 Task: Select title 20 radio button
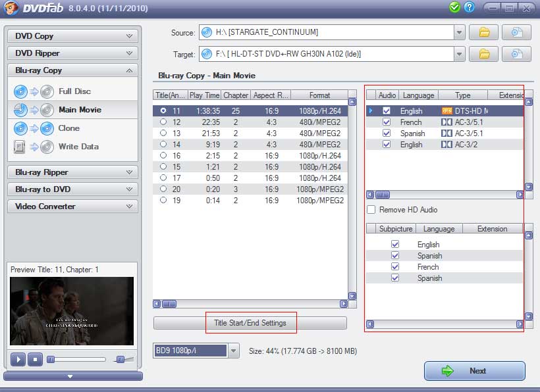point(163,189)
